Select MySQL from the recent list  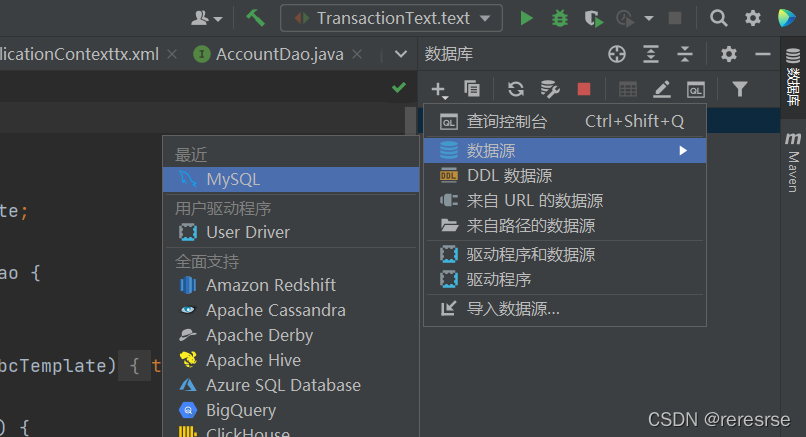pos(291,179)
